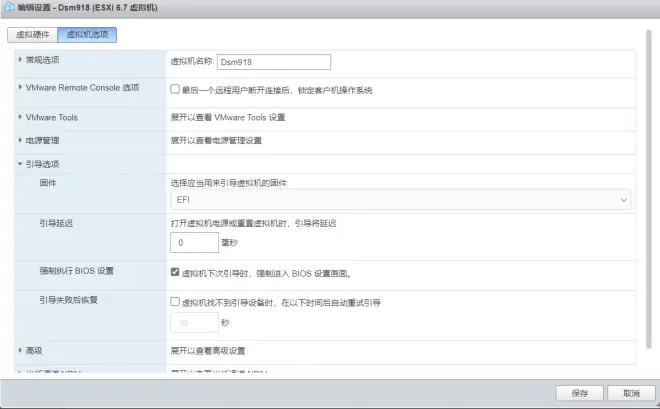Click the retry seconds field showing 10
660x409 pixels.
[194, 323]
